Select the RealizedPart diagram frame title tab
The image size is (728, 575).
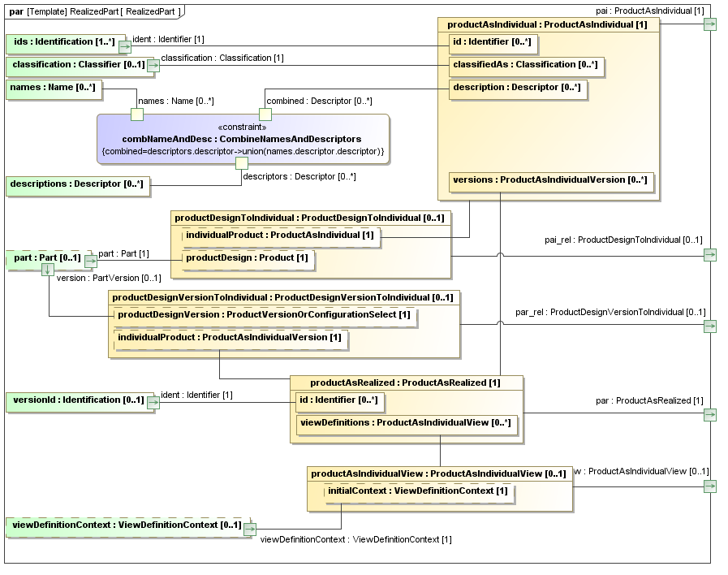(x=95, y=11)
